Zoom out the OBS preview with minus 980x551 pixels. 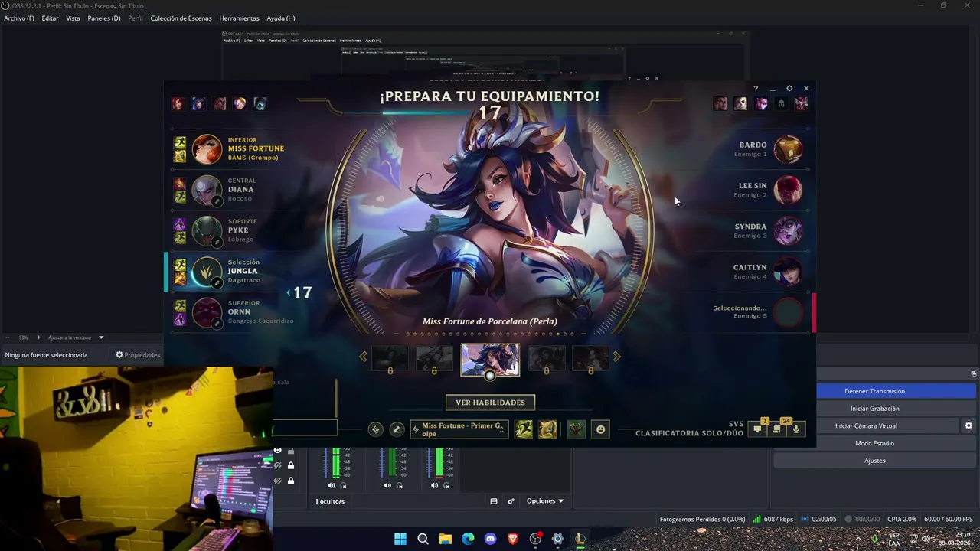[8, 337]
